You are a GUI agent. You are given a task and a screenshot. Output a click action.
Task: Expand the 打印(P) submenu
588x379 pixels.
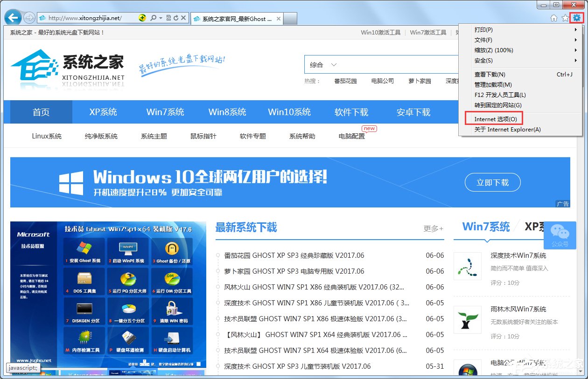(x=483, y=29)
